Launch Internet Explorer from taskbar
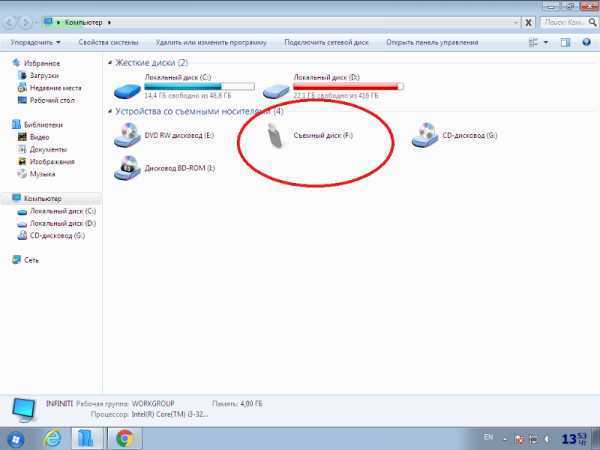Screen dimensions: 600x450 click(52, 439)
